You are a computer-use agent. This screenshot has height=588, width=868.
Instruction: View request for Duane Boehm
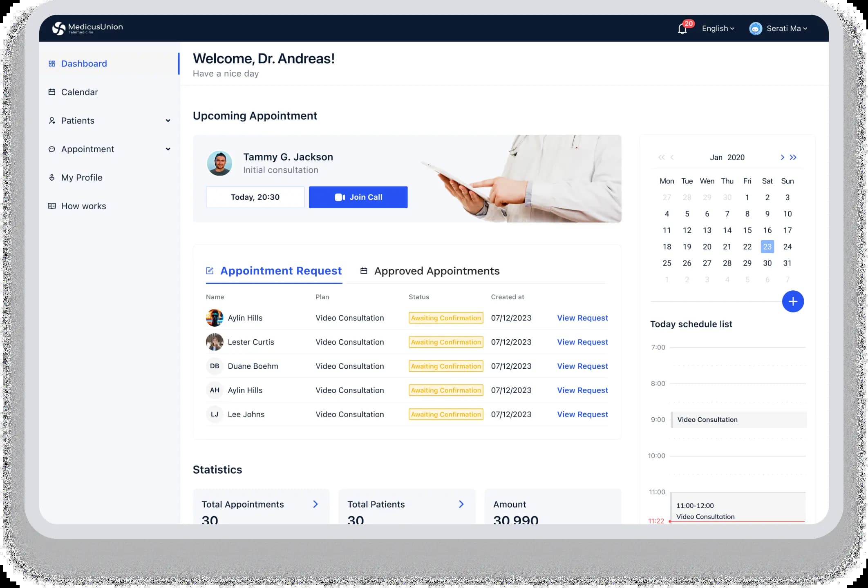pyautogui.click(x=582, y=366)
